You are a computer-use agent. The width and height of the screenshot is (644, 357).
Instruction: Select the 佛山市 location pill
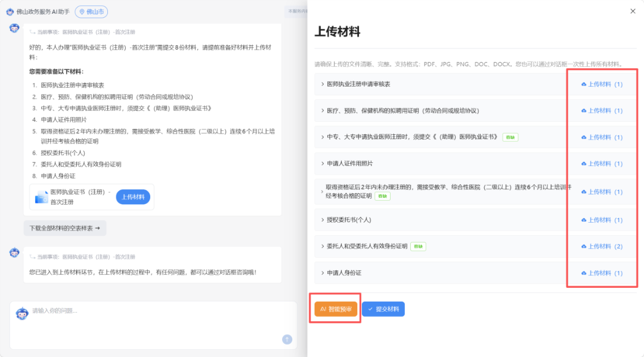(x=91, y=12)
